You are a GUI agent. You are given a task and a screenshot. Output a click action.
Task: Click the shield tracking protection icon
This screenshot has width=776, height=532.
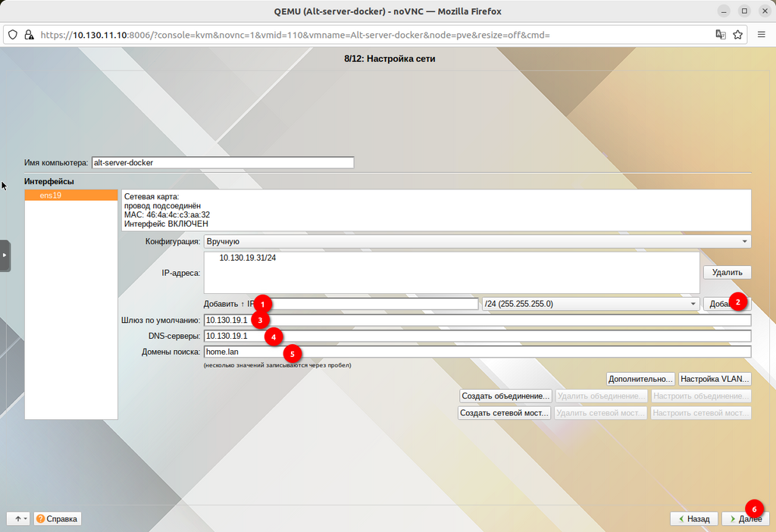[13, 35]
